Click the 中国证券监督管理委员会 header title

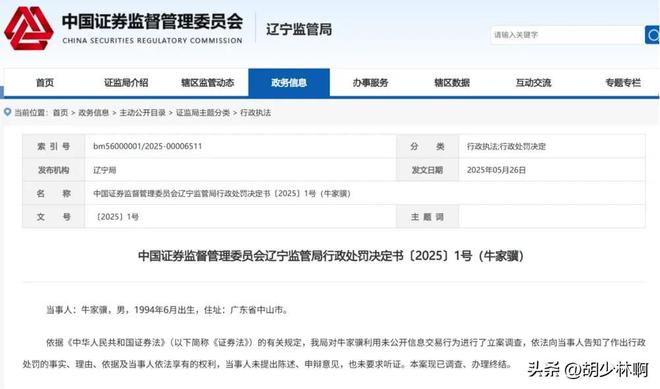pos(152,22)
